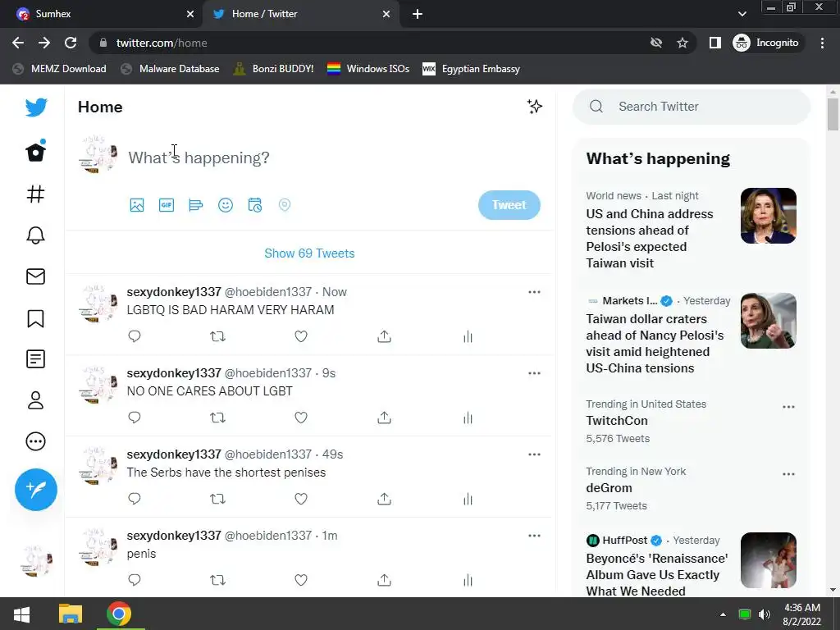
Task: Open deGrom trending topic
Action: (609, 488)
